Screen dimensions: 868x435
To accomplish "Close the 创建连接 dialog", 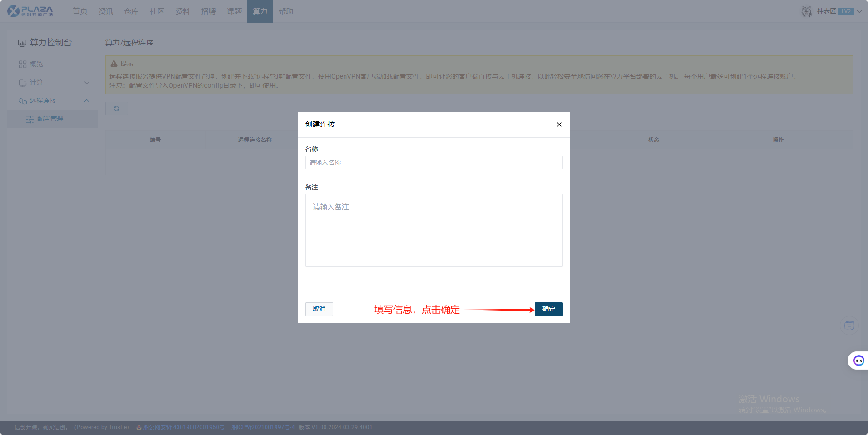I will click(x=559, y=124).
